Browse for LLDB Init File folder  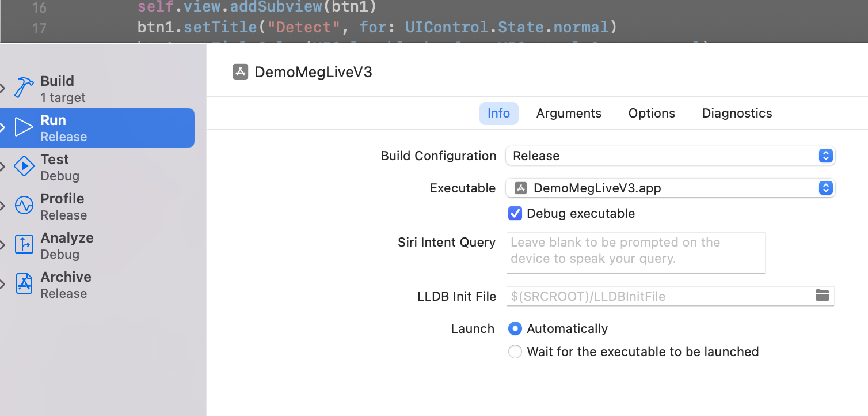coord(823,296)
